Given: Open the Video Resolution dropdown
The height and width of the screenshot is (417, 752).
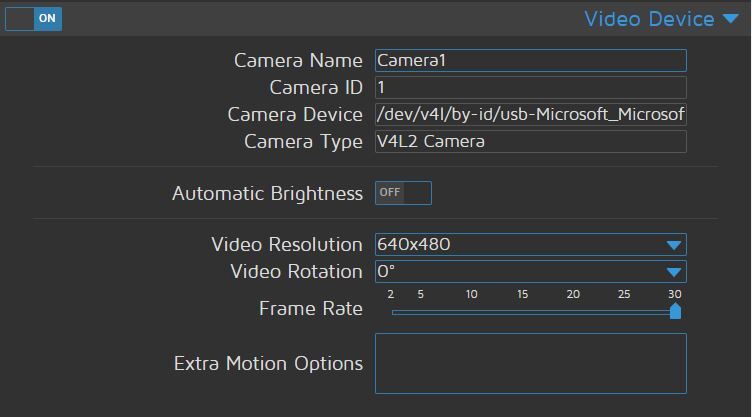Looking at the screenshot, I should tap(520, 245).
